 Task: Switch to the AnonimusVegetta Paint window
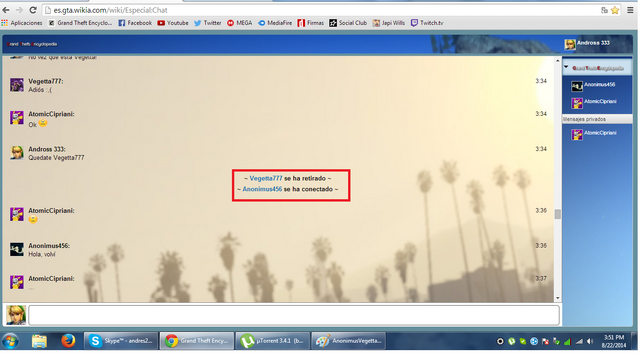click(349, 341)
